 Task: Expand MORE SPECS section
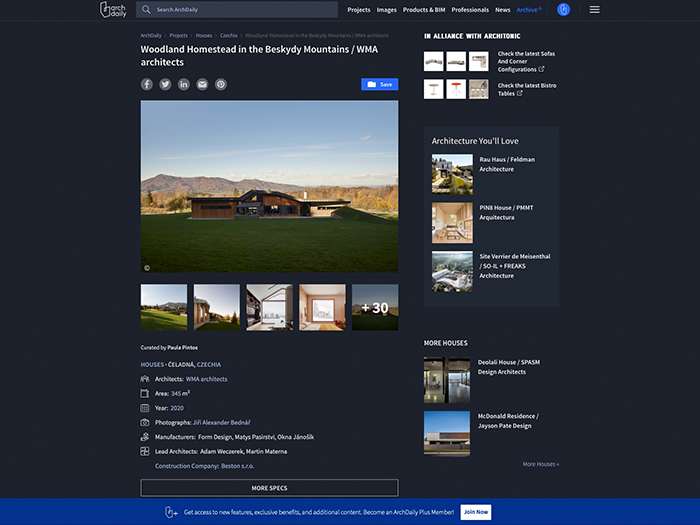(269, 488)
